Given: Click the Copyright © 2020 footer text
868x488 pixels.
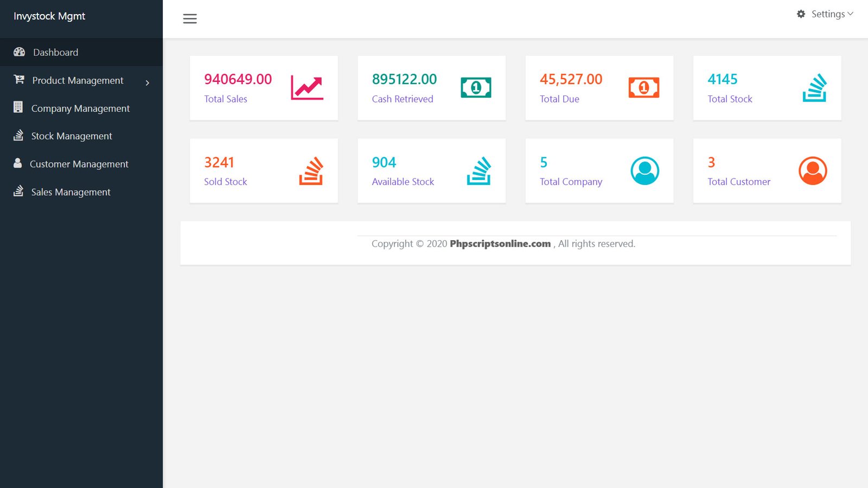Looking at the screenshot, I should coord(409,243).
